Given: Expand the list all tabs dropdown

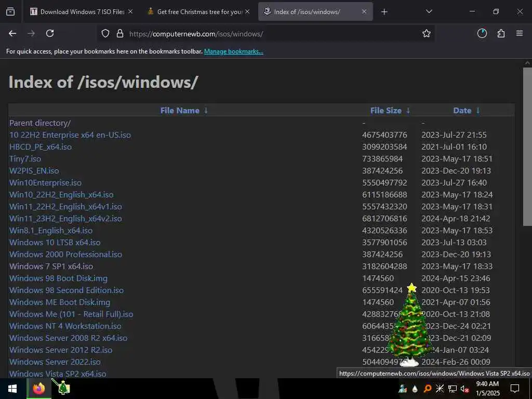Looking at the screenshot, I should click(x=429, y=11).
